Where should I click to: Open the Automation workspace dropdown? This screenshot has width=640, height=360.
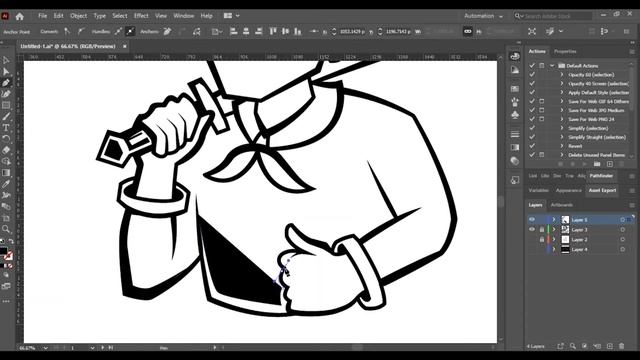point(483,16)
